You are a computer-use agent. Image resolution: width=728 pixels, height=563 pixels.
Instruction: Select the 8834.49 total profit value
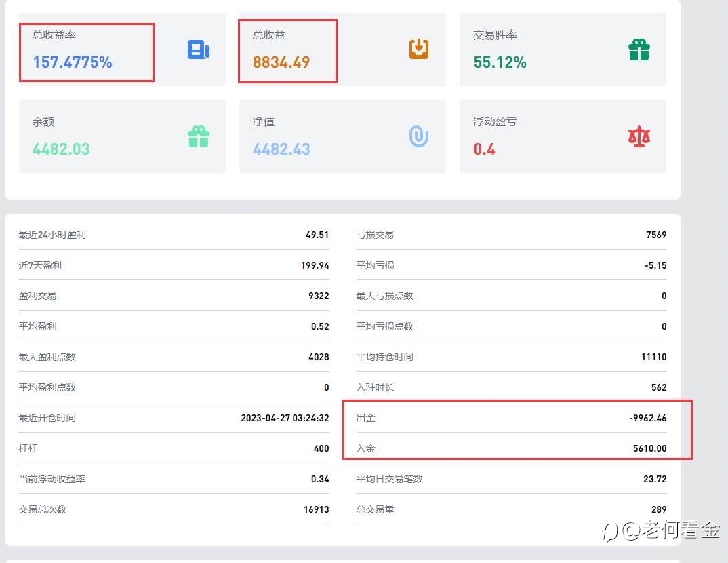281,62
